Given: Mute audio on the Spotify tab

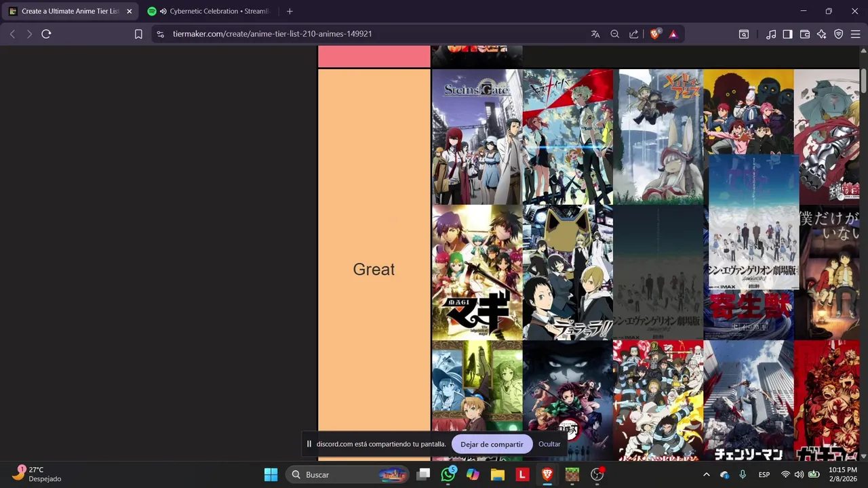Looking at the screenshot, I should 163,12.
